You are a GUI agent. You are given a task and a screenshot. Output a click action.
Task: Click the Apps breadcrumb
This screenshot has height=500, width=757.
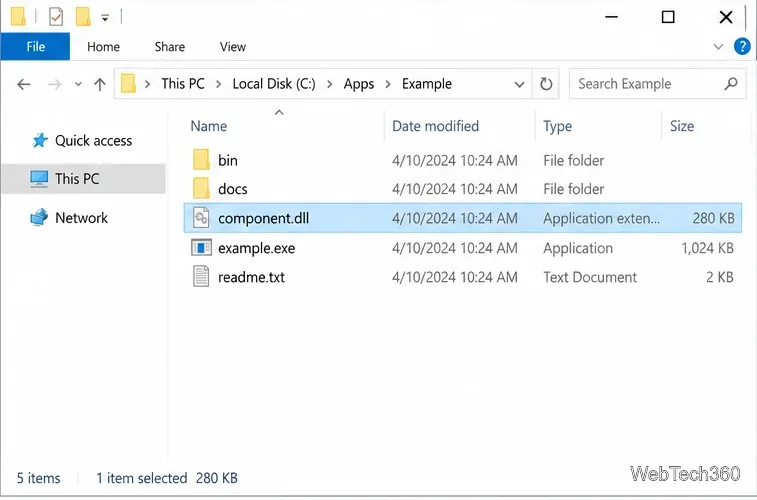(359, 83)
